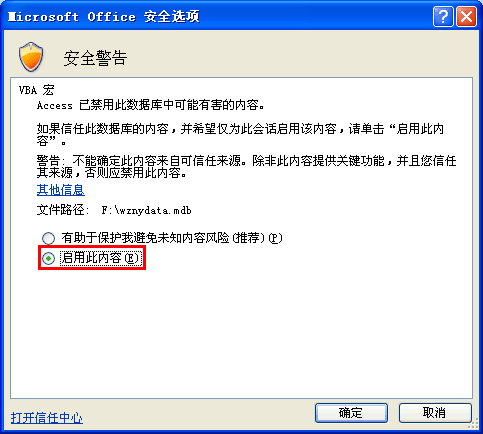The image size is (483, 434).
Task: Click the VBA 宏 label
Action: [36, 90]
